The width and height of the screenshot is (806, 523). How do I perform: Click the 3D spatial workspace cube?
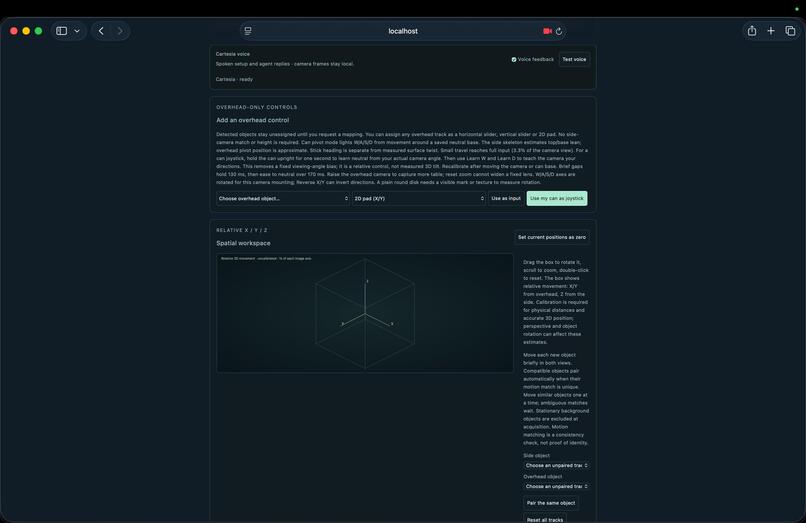coord(365,313)
